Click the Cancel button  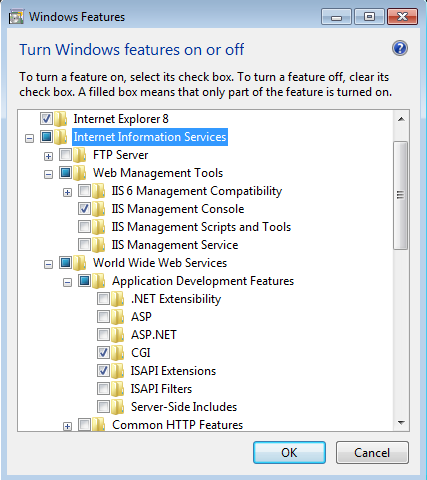(x=372, y=452)
